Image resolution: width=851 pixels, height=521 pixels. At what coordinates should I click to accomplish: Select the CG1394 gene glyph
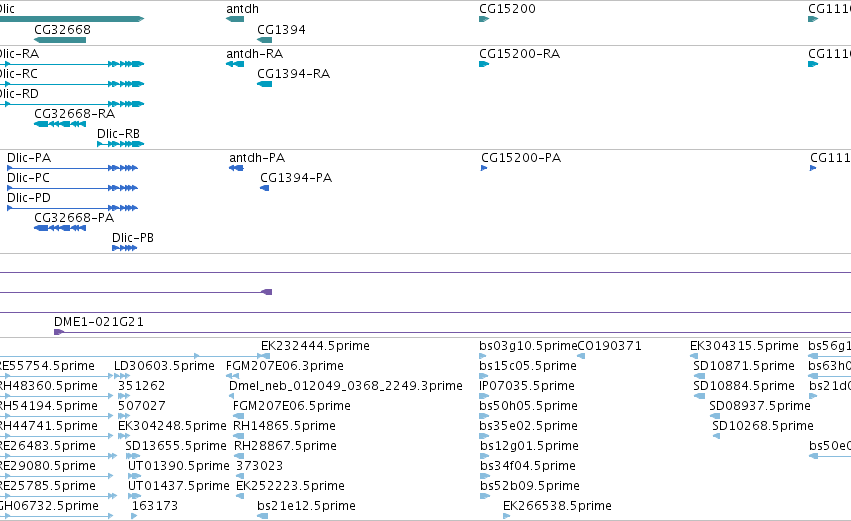tap(264, 40)
